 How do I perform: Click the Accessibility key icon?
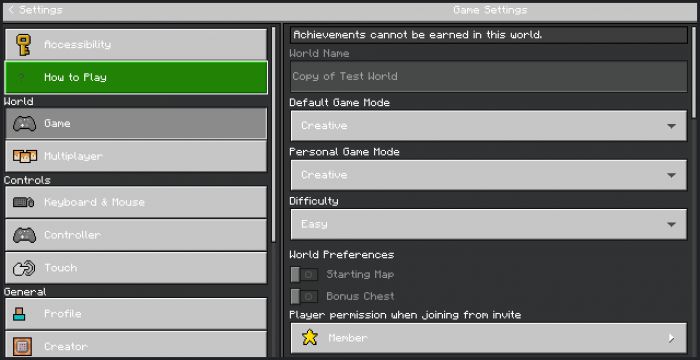pos(24,45)
